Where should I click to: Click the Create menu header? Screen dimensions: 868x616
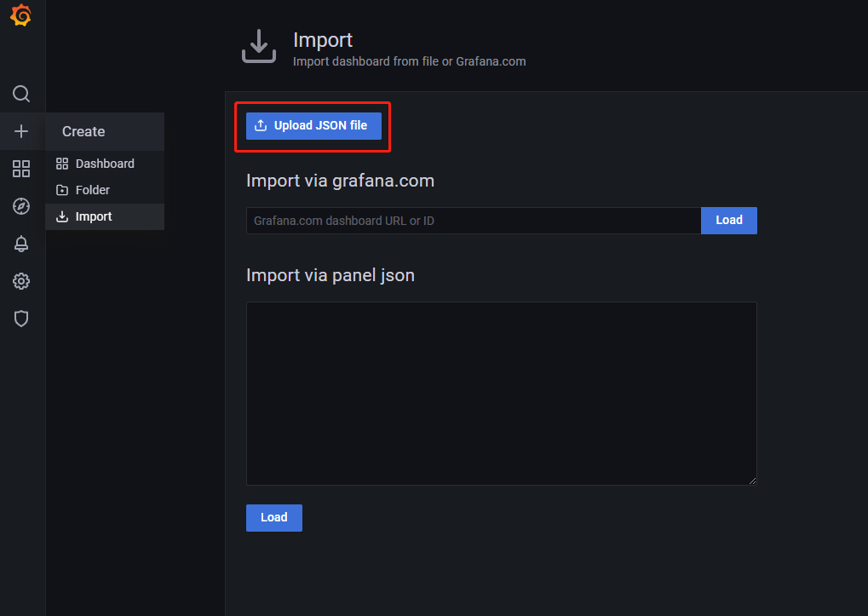(83, 131)
